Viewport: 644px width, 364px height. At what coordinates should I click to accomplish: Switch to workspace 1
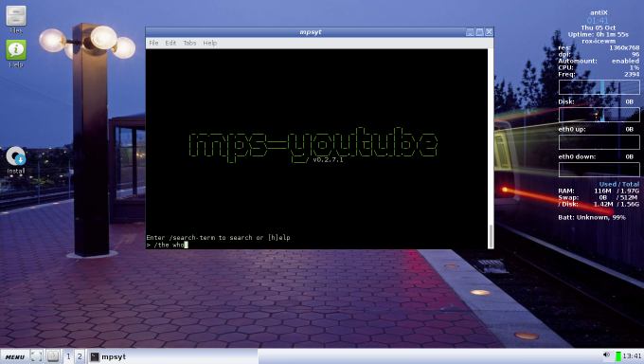pos(68,356)
